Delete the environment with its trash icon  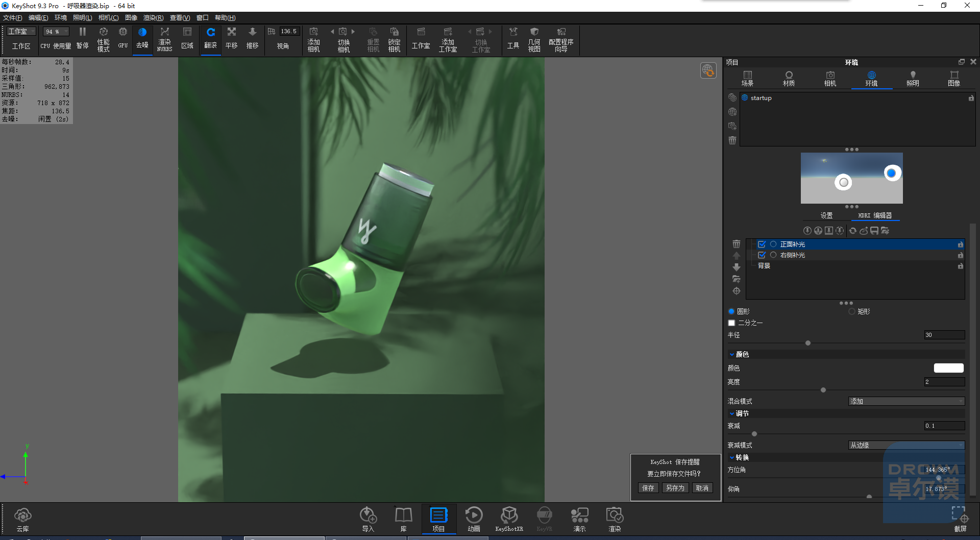pyautogui.click(x=732, y=140)
